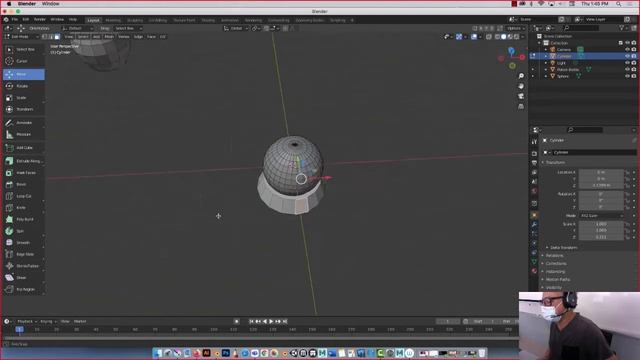This screenshot has width=640, height=360.
Task: Select the Cursor tool
Action: tap(24, 61)
